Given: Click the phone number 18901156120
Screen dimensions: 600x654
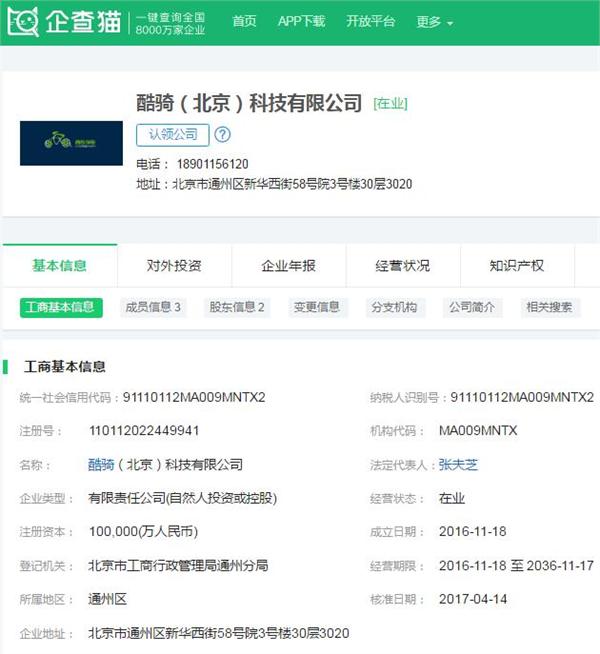Looking at the screenshot, I should [x=213, y=164].
